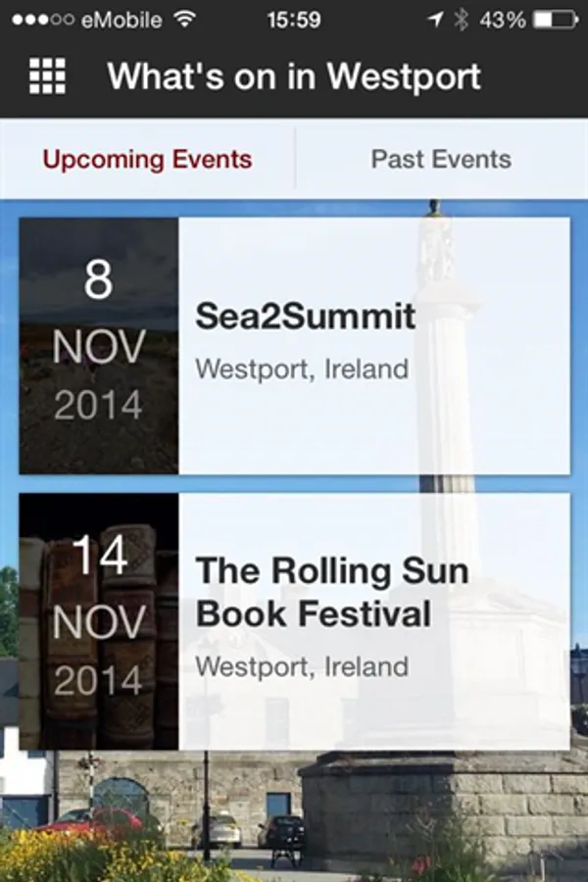588x882 pixels.
Task: Tap the location services arrow icon
Action: 435,19
